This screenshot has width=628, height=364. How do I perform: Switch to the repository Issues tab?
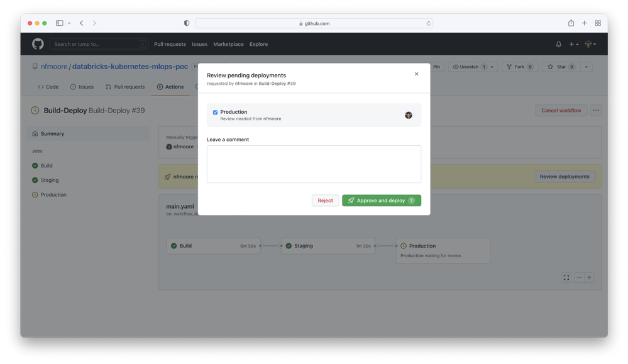(x=82, y=87)
